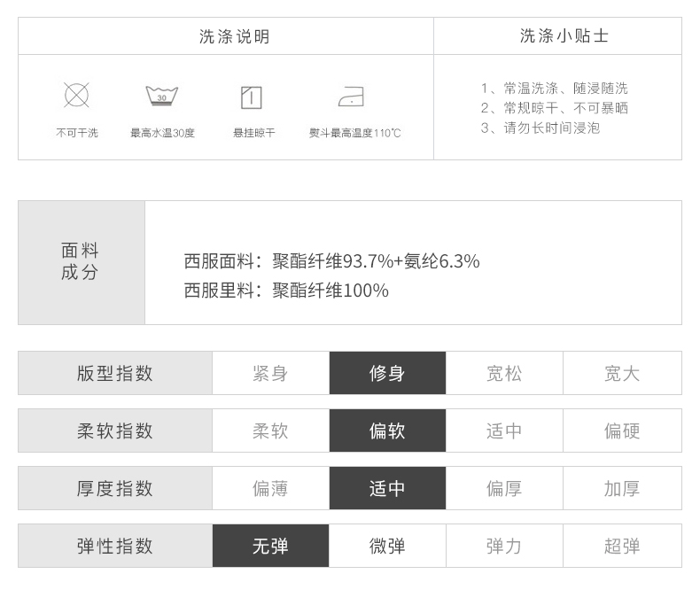
Task: Click the 30 degree wash basin icon
Action: [161, 96]
